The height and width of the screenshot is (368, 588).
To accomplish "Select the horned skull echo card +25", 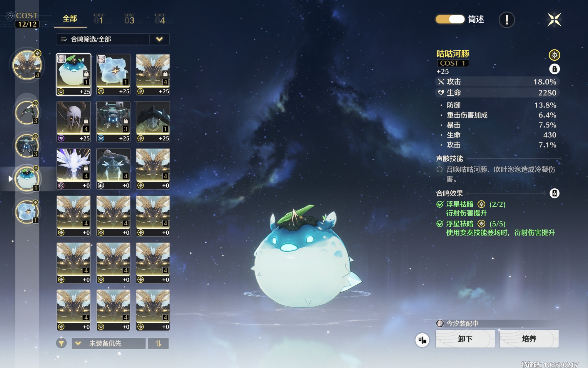I will click(73, 122).
